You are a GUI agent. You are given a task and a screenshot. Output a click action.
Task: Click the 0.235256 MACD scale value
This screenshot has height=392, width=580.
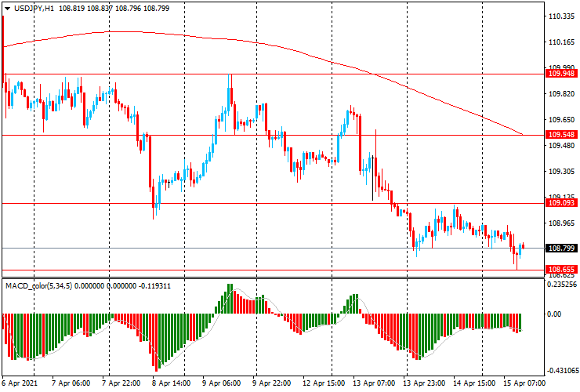[x=562, y=285]
